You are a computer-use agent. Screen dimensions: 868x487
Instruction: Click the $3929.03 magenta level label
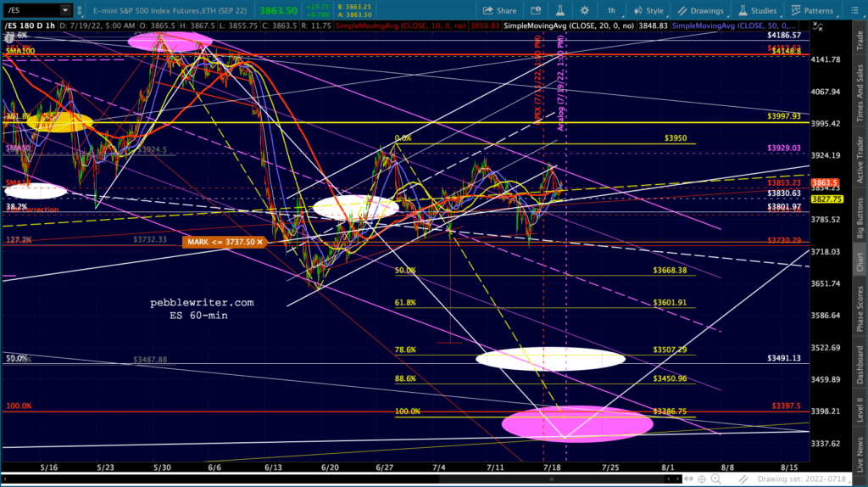tap(784, 148)
